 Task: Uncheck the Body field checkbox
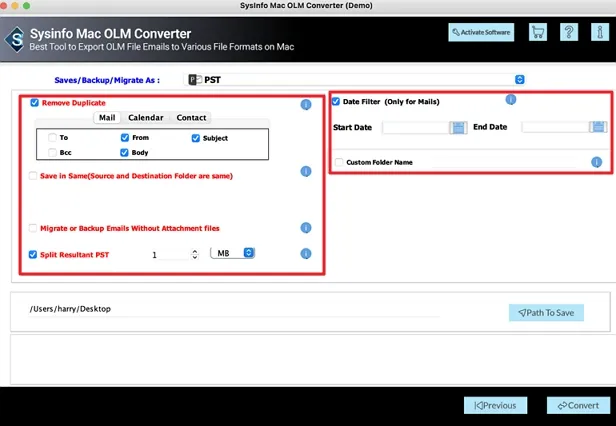pos(124,152)
